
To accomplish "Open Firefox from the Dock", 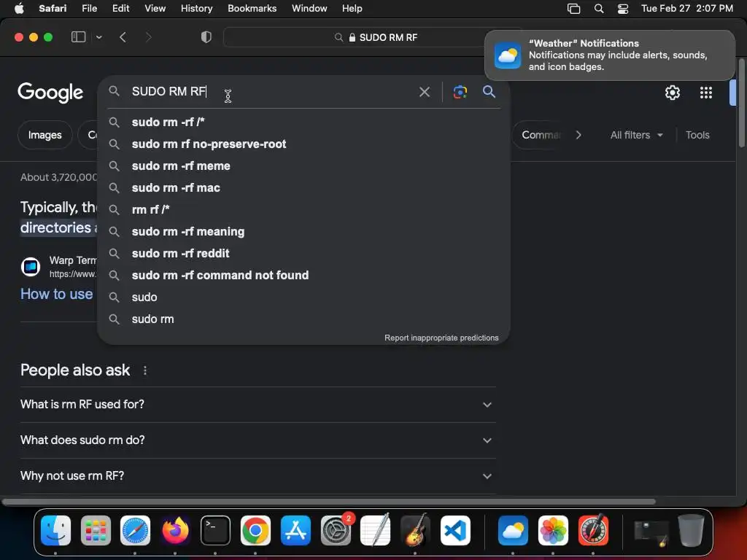I will 175,531.
